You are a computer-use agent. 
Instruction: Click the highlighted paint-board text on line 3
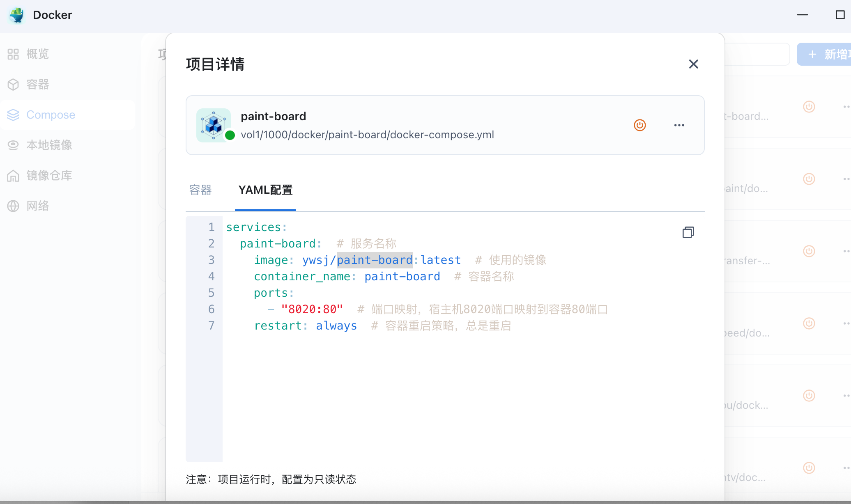point(374,260)
